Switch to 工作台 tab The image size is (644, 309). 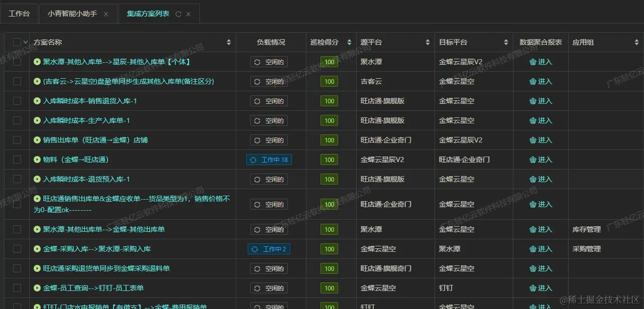point(19,14)
